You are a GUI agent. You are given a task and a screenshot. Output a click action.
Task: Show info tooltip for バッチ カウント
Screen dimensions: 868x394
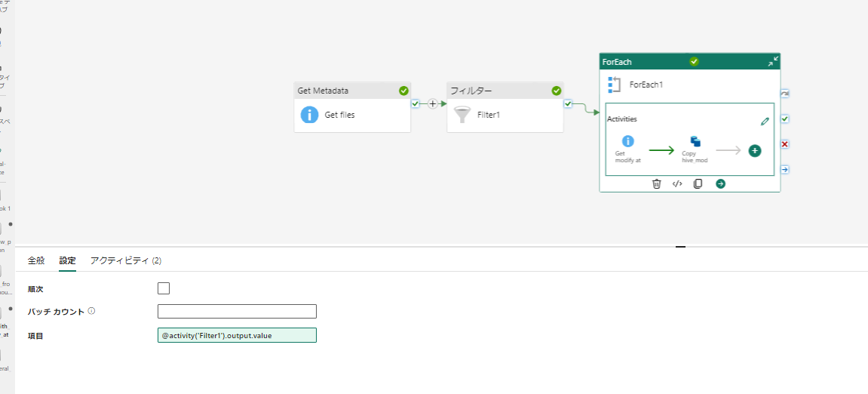coord(91,312)
